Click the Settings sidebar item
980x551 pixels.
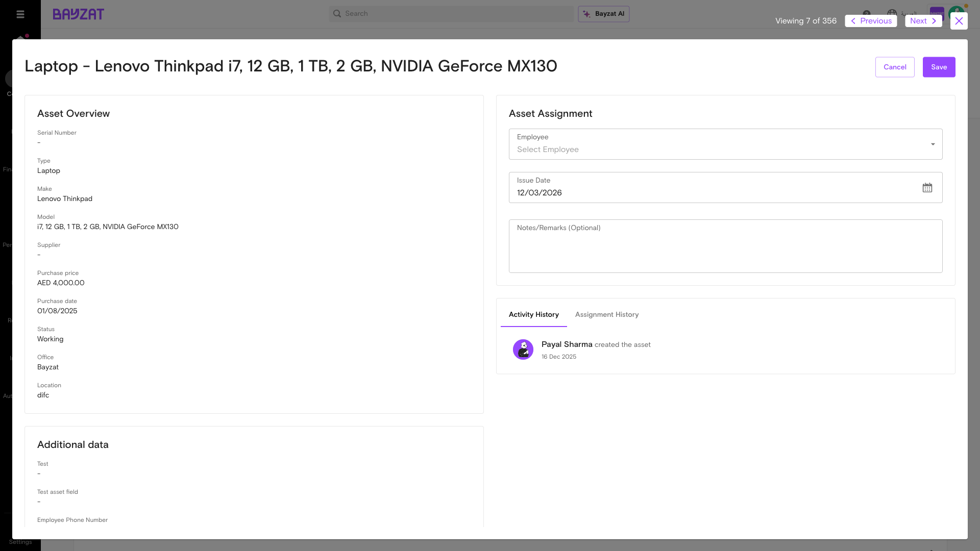[20, 542]
